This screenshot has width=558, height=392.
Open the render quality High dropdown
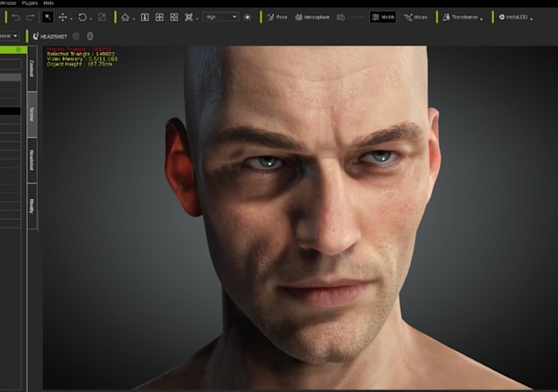220,16
